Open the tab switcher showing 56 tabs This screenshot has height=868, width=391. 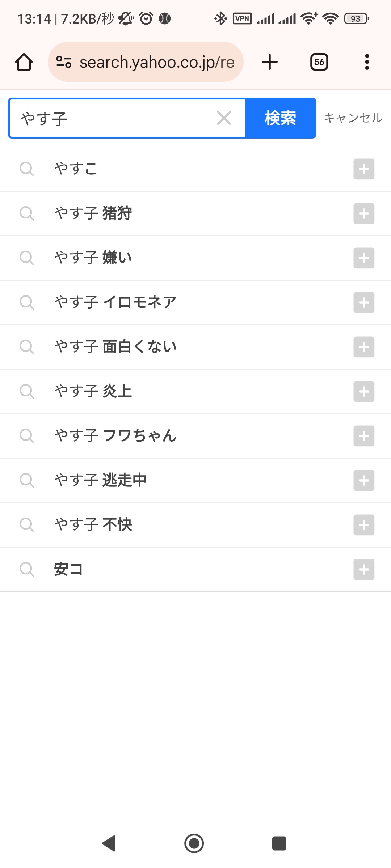319,62
